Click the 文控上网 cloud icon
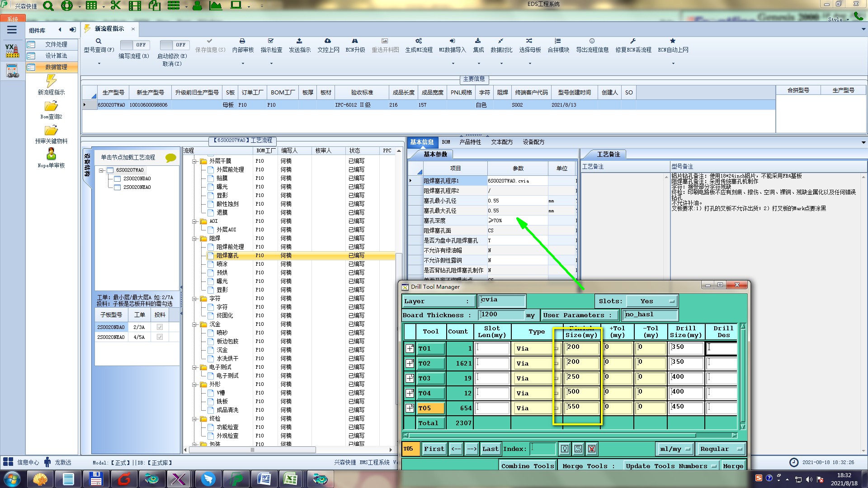 (328, 41)
